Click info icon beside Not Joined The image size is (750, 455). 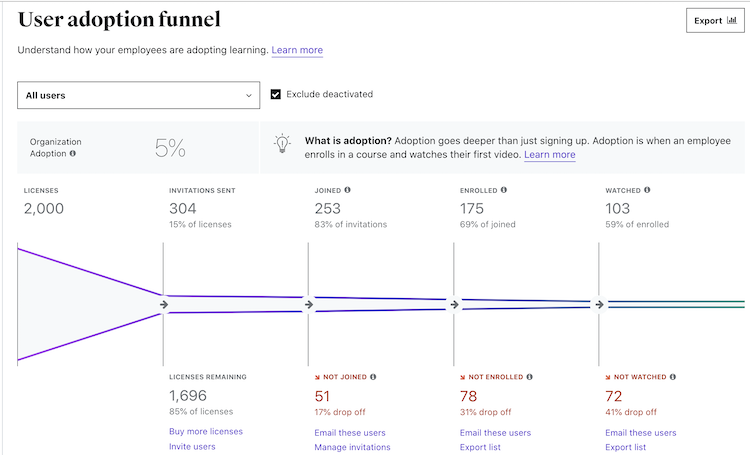373,377
